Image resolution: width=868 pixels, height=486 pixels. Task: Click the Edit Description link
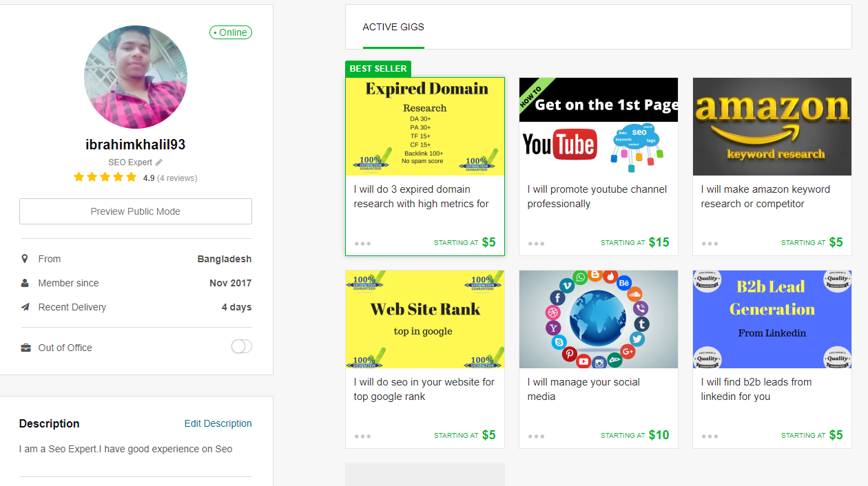(x=218, y=423)
